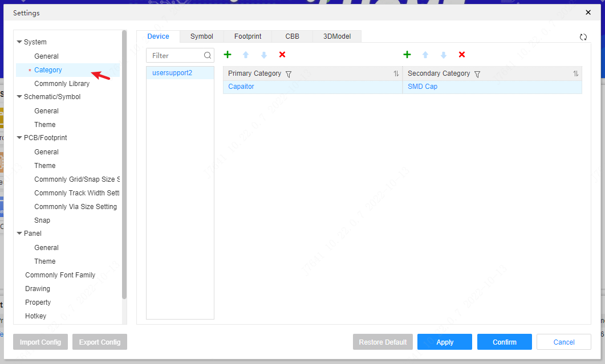Open the Primary Category filter funnel
The image size is (605, 364).
[289, 73]
